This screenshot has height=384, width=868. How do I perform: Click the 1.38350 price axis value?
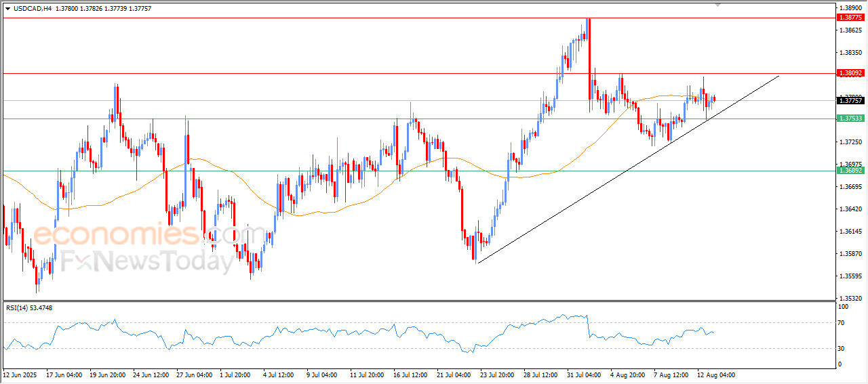click(x=850, y=52)
